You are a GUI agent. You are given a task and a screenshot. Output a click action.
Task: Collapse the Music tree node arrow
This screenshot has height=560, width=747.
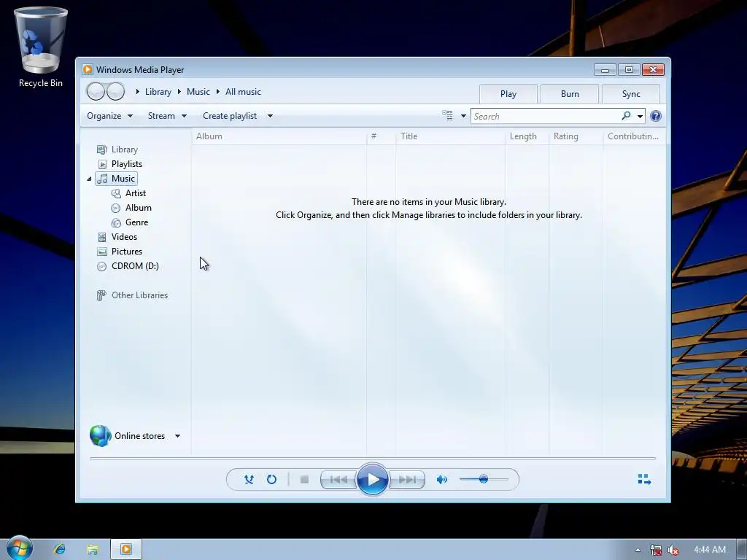coord(89,179)
